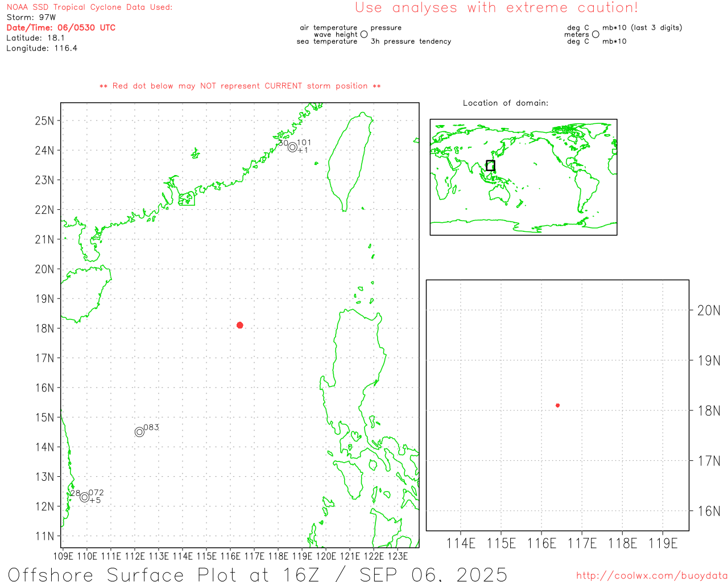The height and width of the screenshot is (582, 728).
Task: Click the 'Use analyses with extreme caution!' heading
Action: point(497,8)
